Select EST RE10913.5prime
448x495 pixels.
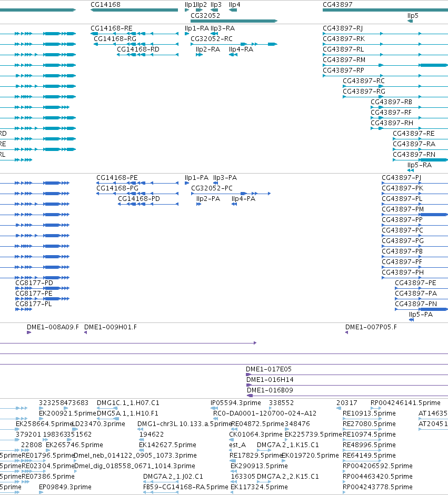coord(369,413)
